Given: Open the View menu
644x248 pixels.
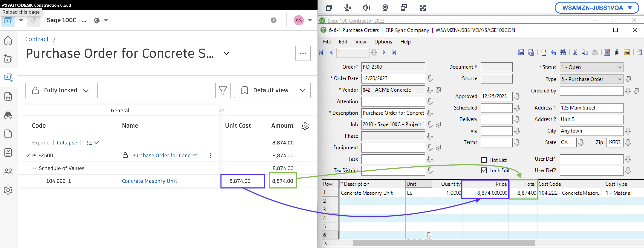Looking at the screenshot, I should point(361,42).
